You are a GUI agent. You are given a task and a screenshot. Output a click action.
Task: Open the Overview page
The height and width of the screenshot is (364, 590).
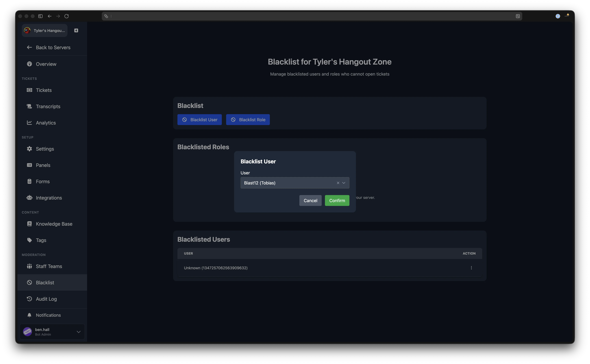click(x=52, y=64)
